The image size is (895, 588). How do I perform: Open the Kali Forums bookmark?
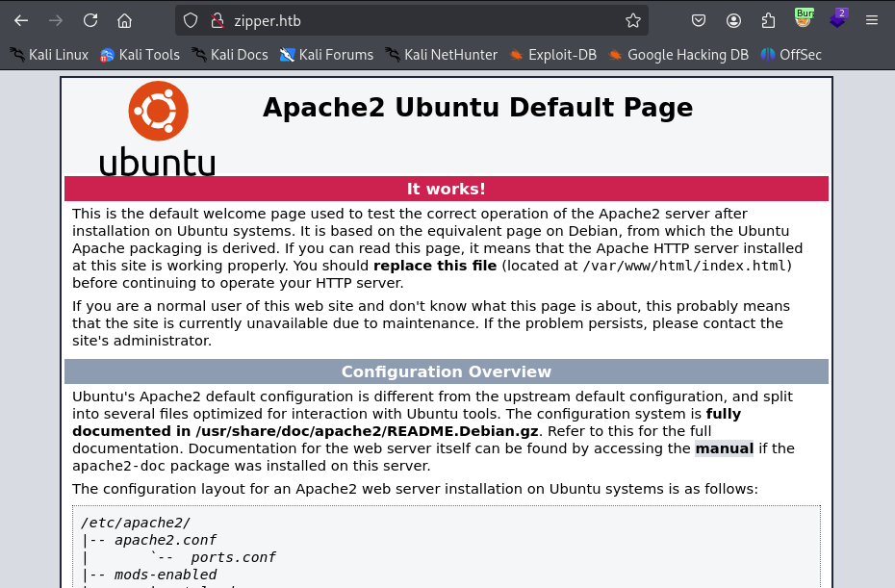coord(326,55)
